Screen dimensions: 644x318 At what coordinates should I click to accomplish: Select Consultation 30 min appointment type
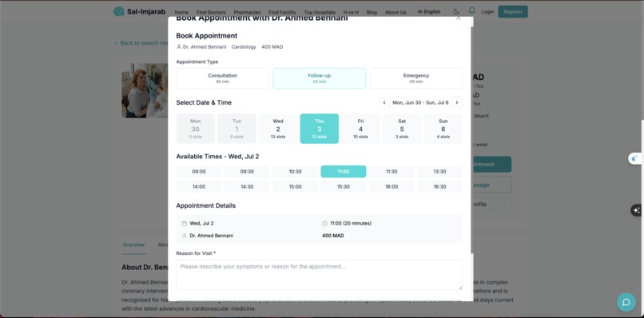coord(223,78)
